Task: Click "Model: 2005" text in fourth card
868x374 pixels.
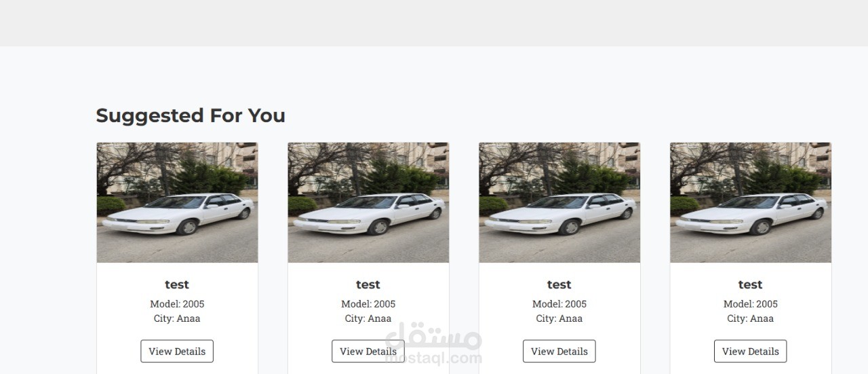Action: pyautogui.click(x=751, y=304)
